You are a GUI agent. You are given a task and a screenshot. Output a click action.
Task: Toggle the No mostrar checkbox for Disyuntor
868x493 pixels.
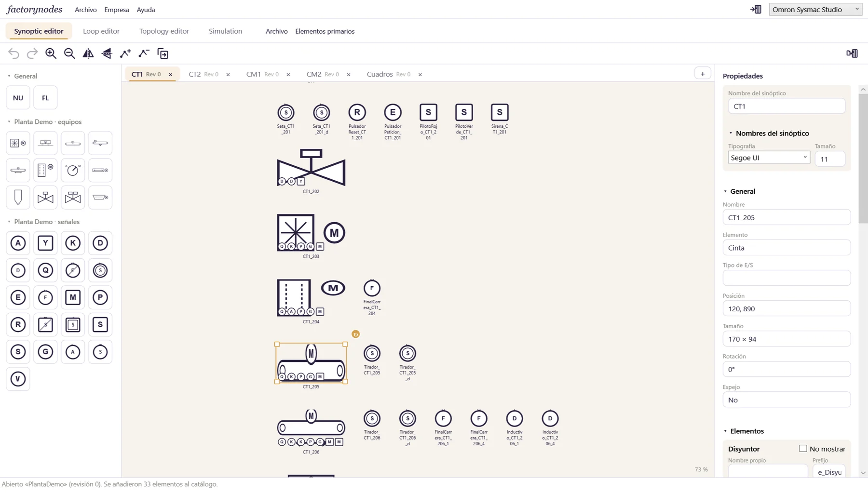pyautogui.click(x=803, y=449)
